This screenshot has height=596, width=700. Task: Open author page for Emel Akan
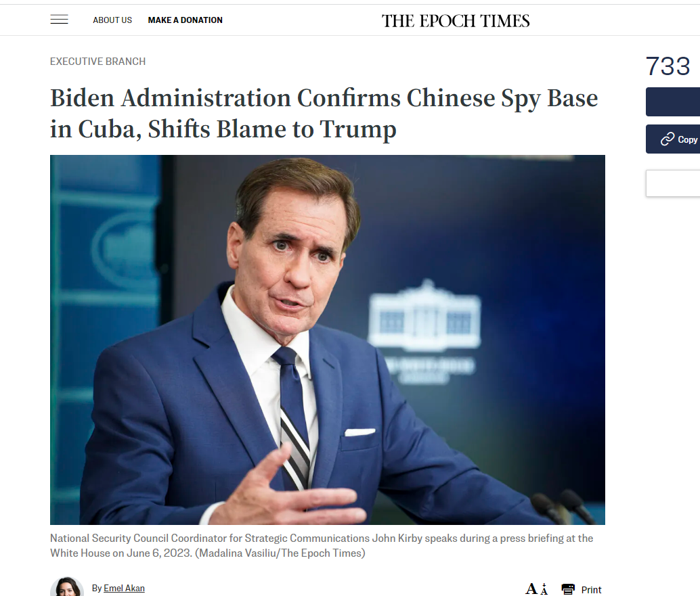(124, 588)
